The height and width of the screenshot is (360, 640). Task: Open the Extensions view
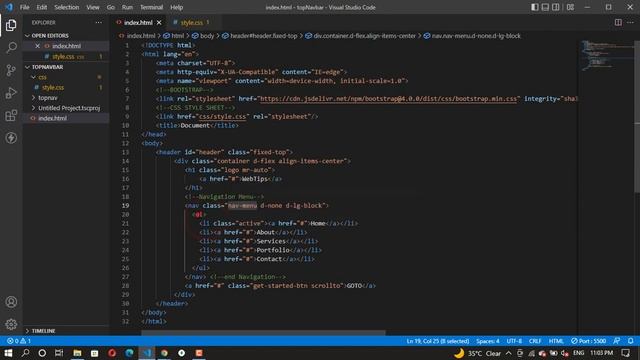(x=11, y=116)
